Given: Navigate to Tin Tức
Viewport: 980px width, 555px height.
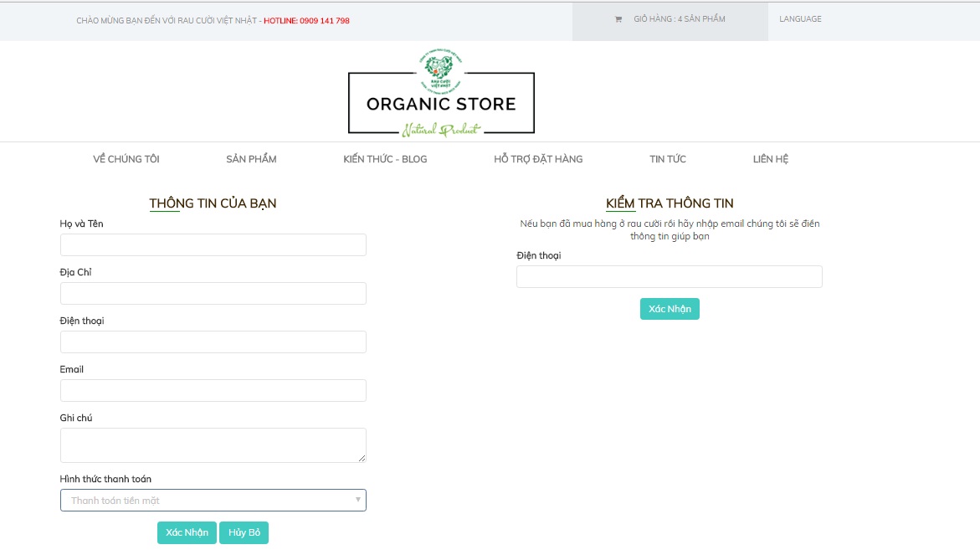Looking at the screenshot, I should [x=668, y=159].
